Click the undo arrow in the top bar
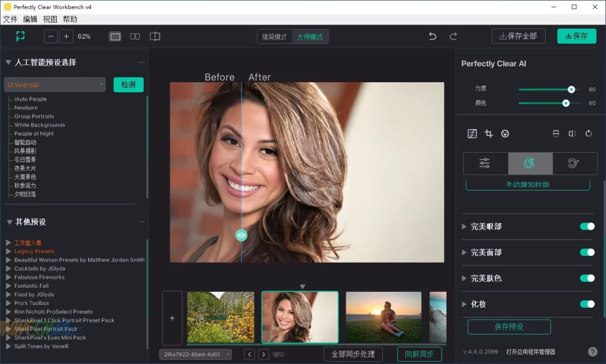This screenshot has width=606, height=364. (433, 36)
